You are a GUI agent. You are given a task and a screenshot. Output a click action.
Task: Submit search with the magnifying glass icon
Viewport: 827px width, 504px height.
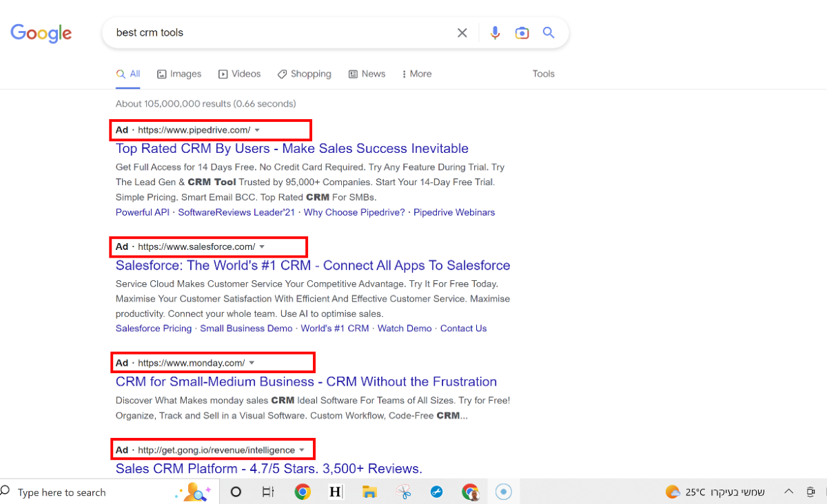[549, 32]
